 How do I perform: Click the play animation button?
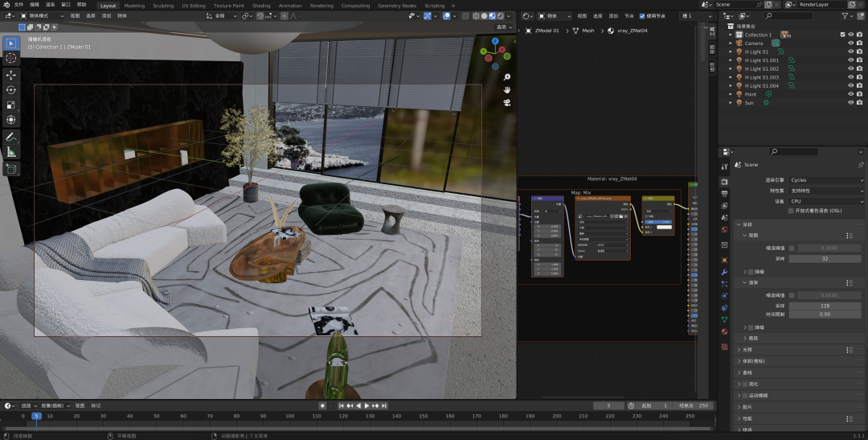tap(366, 405)
